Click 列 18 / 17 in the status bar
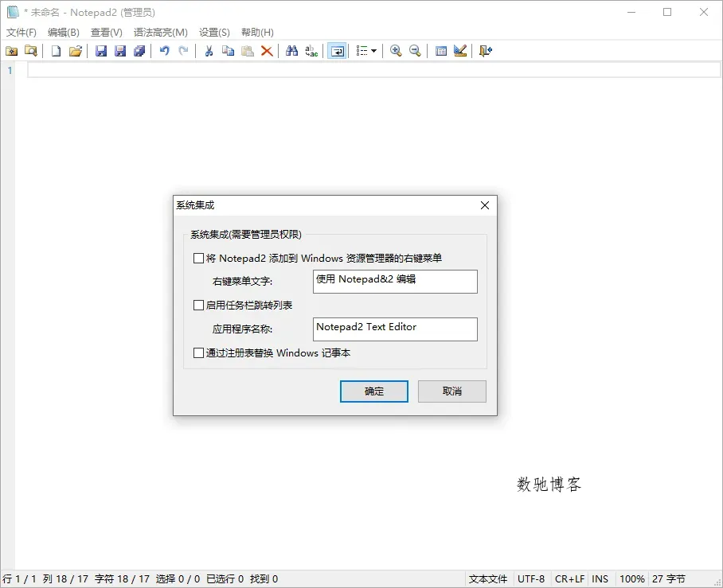Viewport: 723px width, 588px height. pos(65,578)
